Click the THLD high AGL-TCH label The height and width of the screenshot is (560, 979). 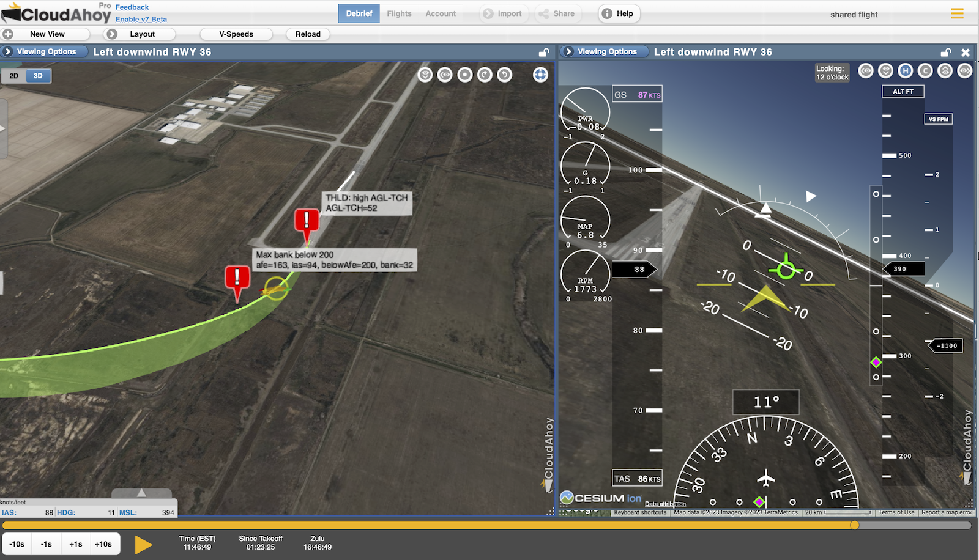367,203
